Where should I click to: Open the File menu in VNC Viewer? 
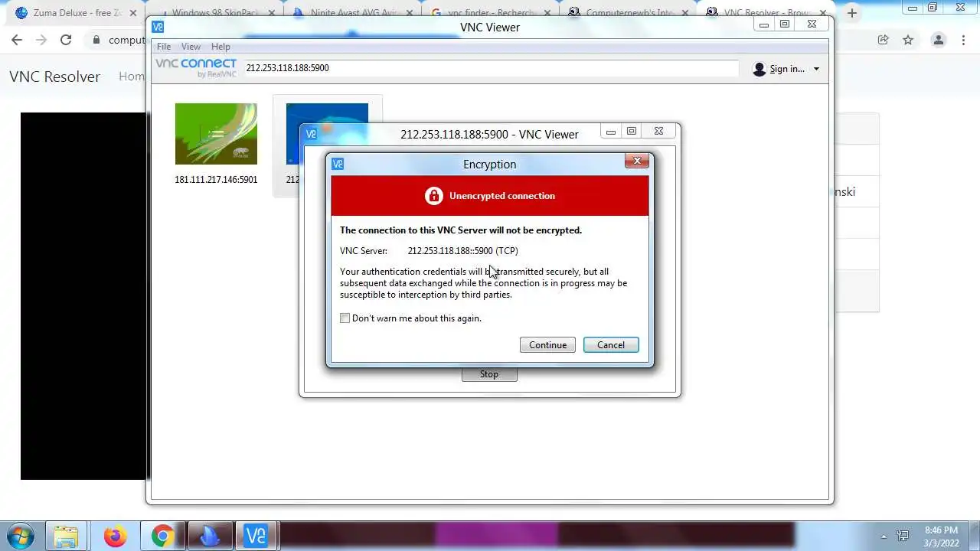(x=164, y=47)
